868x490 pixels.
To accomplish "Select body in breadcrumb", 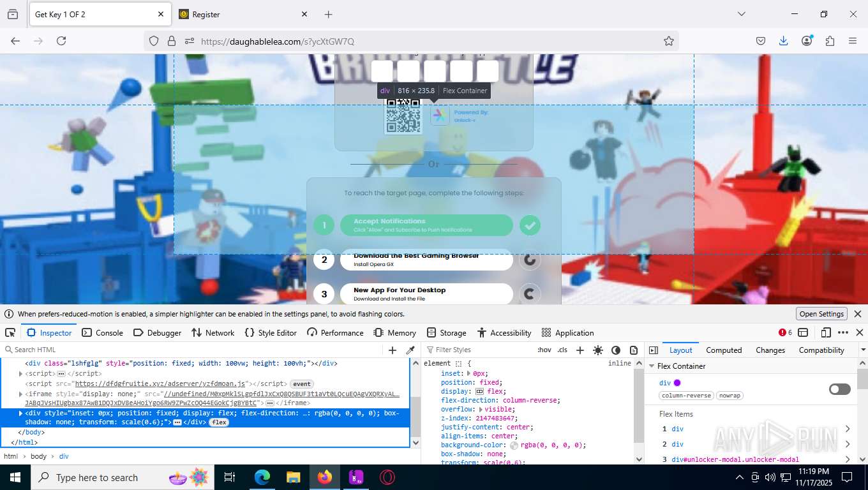I will (39, 456).
